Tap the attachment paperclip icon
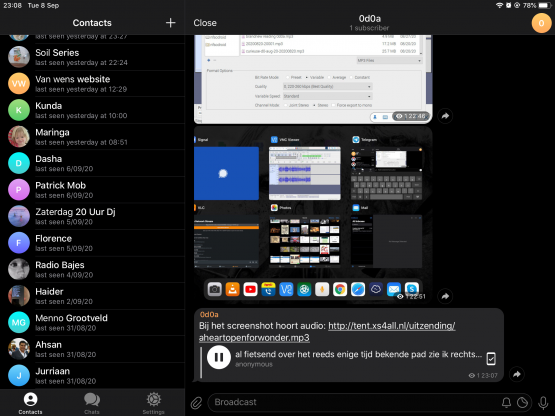 pyautogui.click(x=196, y=403)
